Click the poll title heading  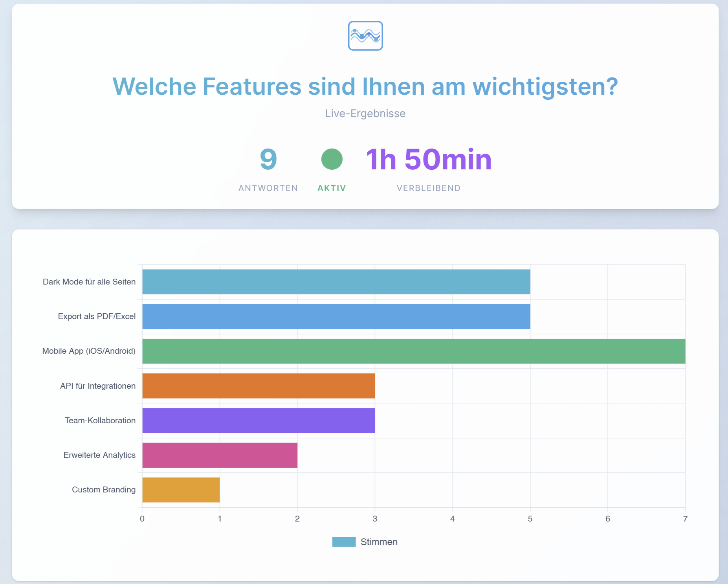[365, 86]
